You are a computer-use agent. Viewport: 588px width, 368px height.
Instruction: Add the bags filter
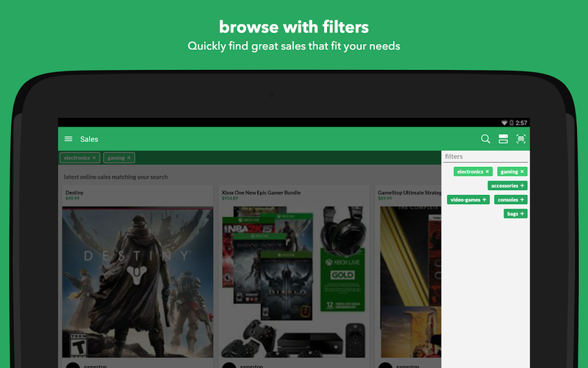click(x=515, y=213)
